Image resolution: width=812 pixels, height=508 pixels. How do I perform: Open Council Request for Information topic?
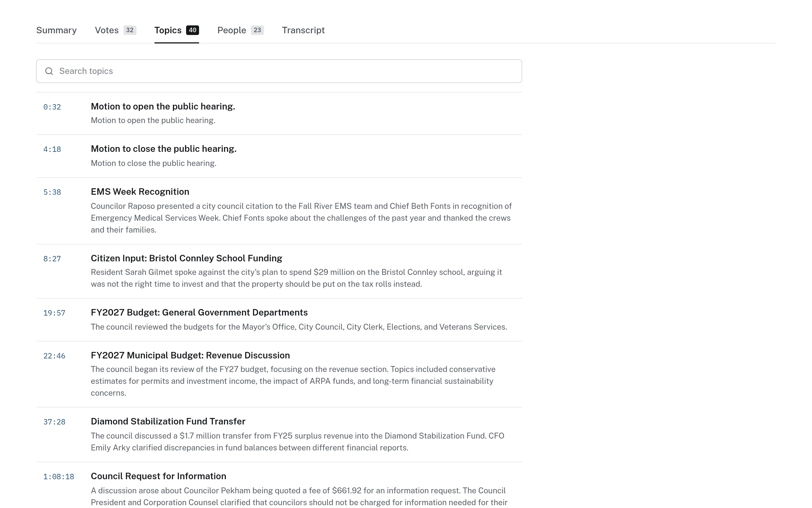click(158, 476)
